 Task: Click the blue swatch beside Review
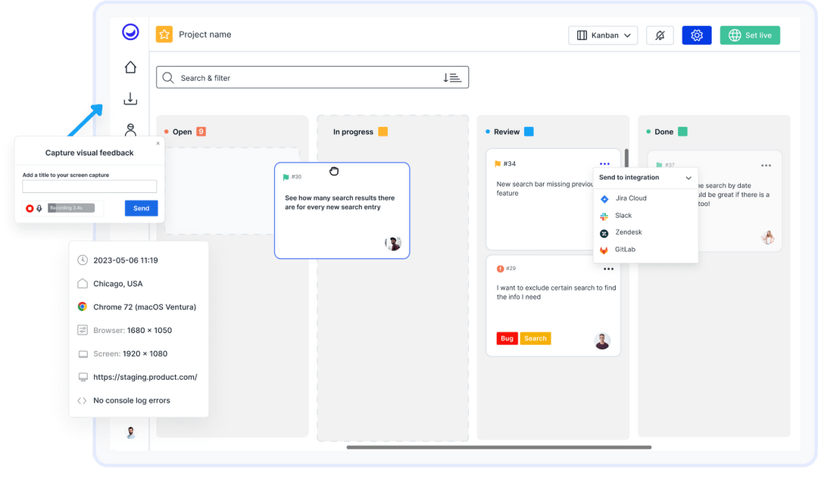529,132
